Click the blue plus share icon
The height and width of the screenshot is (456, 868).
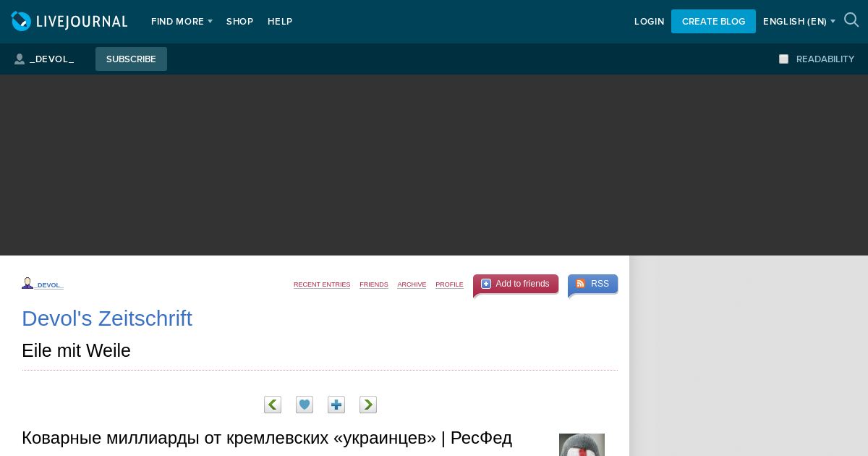pos(336,405)
